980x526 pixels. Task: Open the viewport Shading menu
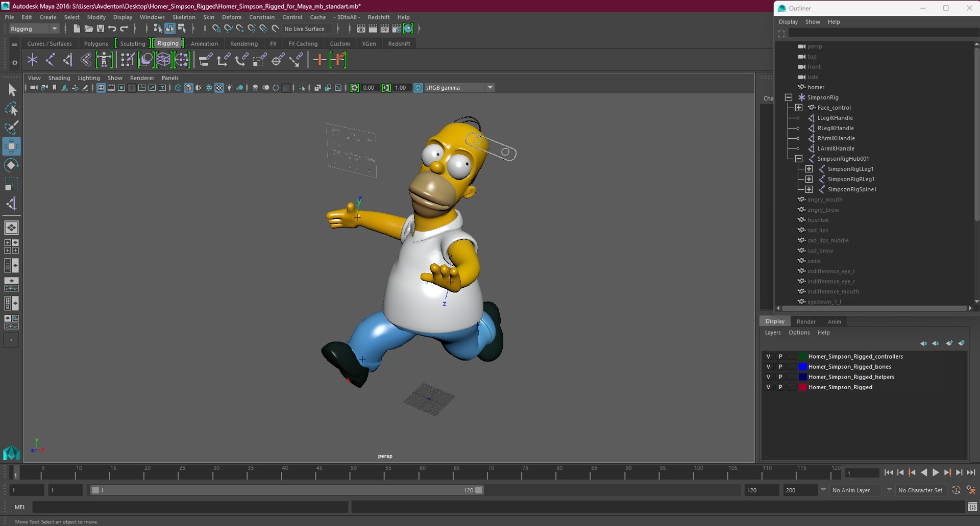[59, 78]
